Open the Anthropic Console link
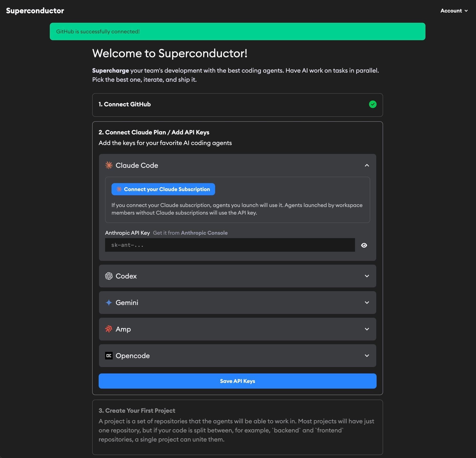This screenshot has width=476, height=458. click(204, 233)
